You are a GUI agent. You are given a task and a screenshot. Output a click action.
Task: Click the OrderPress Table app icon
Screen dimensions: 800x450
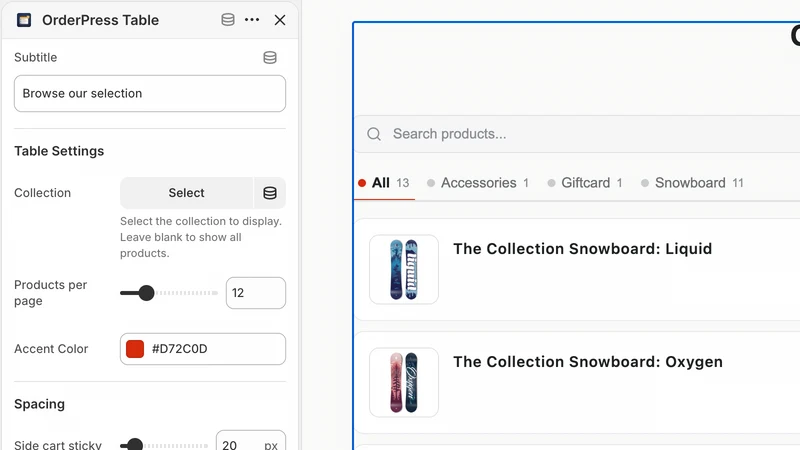click(24, 20)
